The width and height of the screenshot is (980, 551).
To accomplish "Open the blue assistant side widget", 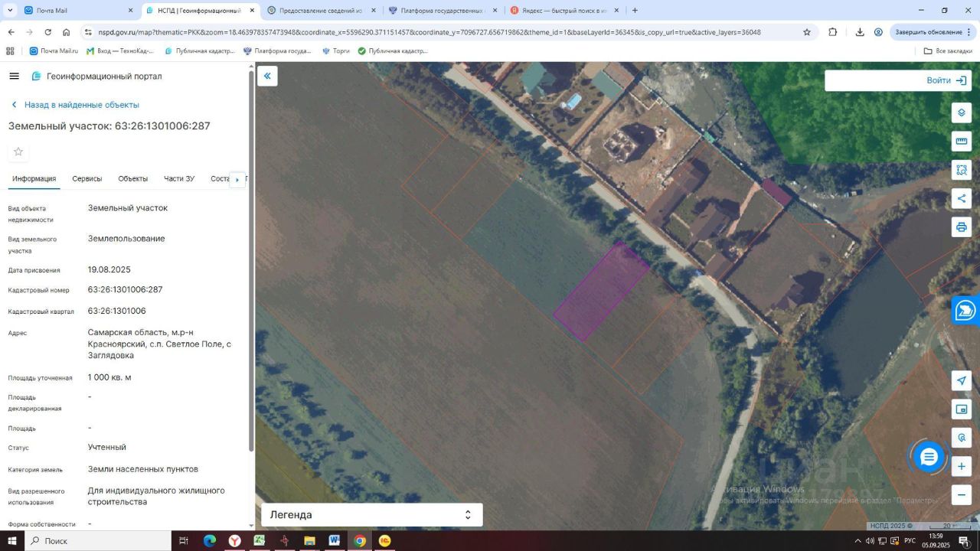I will pyautogui.click(x=966, y=310).
